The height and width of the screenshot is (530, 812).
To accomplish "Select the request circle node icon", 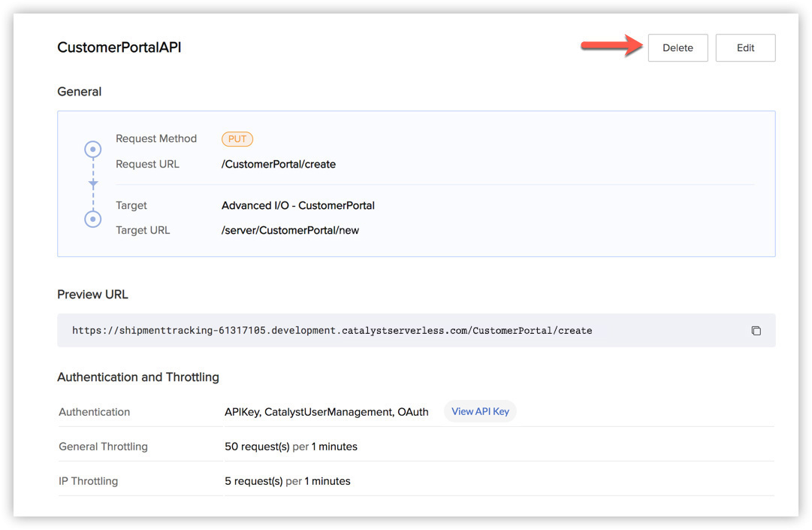I will (x=93, y=150).
